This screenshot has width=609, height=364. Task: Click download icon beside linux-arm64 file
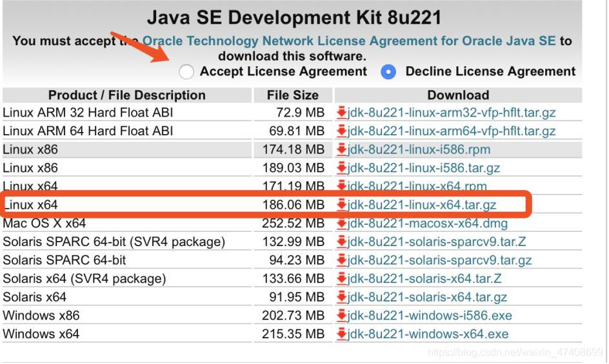point(341,131)
